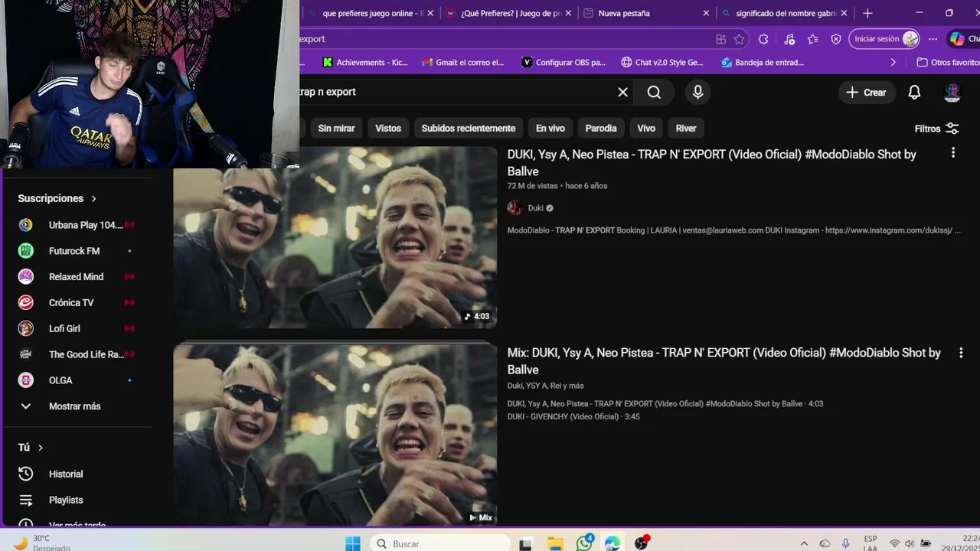Select the En vivo filter chip
This screenshot has height=551, width=980.
pyautogui.click(x=550, y=129)
